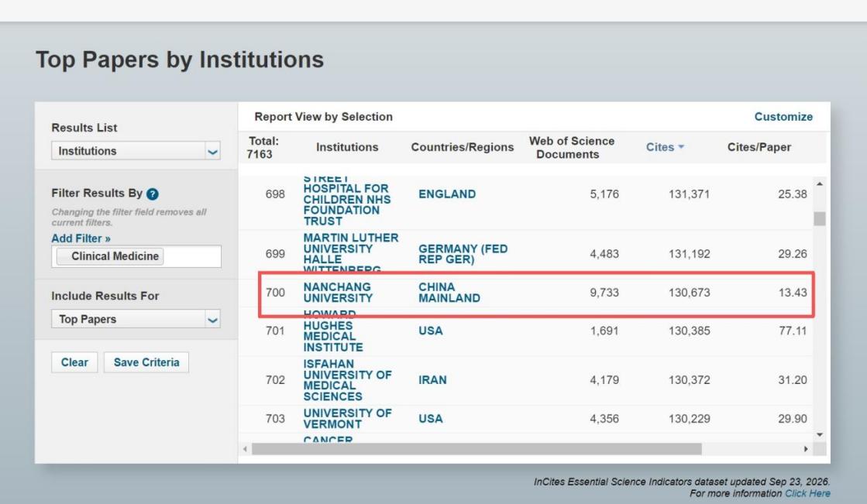Open the Filter Results By help icon
This screenshot has height=504, width=867.
[153, 194]
